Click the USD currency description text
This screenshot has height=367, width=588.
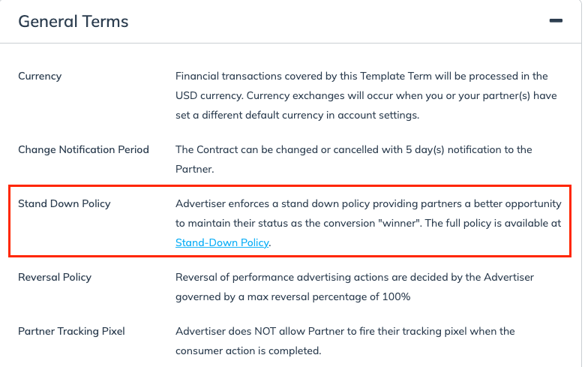(361, 95)
